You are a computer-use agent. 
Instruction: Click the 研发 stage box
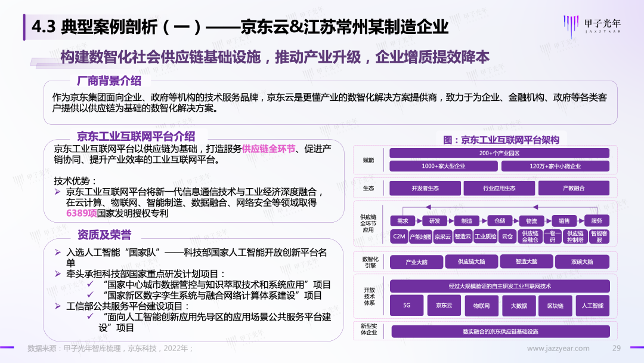pos(435,221)
